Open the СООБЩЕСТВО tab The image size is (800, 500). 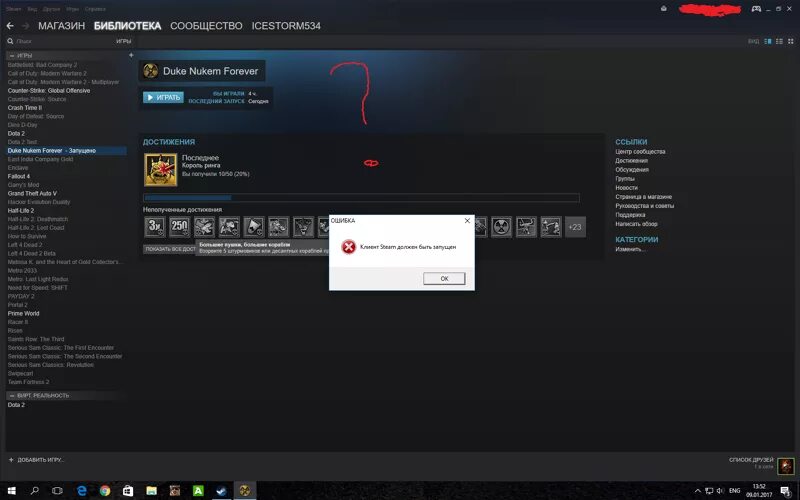206,26
